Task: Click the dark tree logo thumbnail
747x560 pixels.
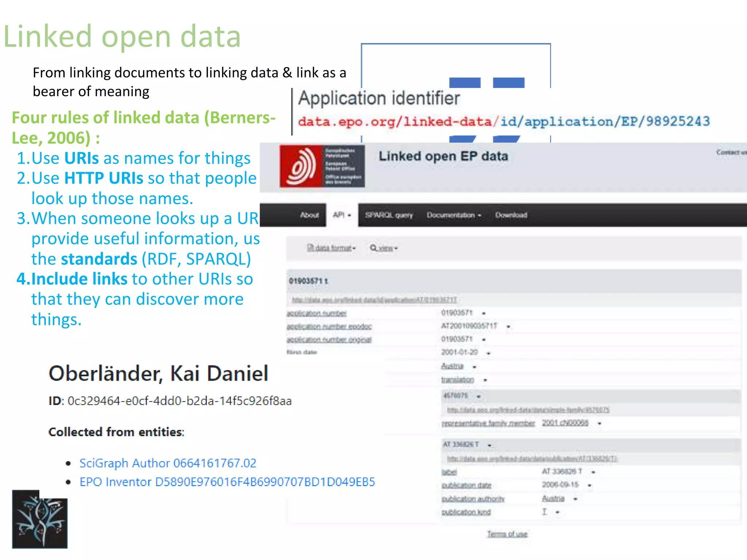Action: (x=40, y=519)
